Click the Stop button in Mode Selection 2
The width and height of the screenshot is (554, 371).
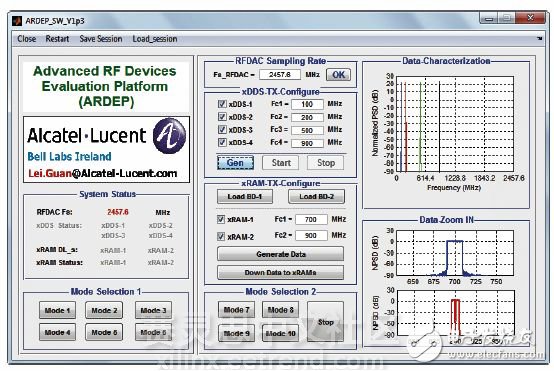click(325, 322)
